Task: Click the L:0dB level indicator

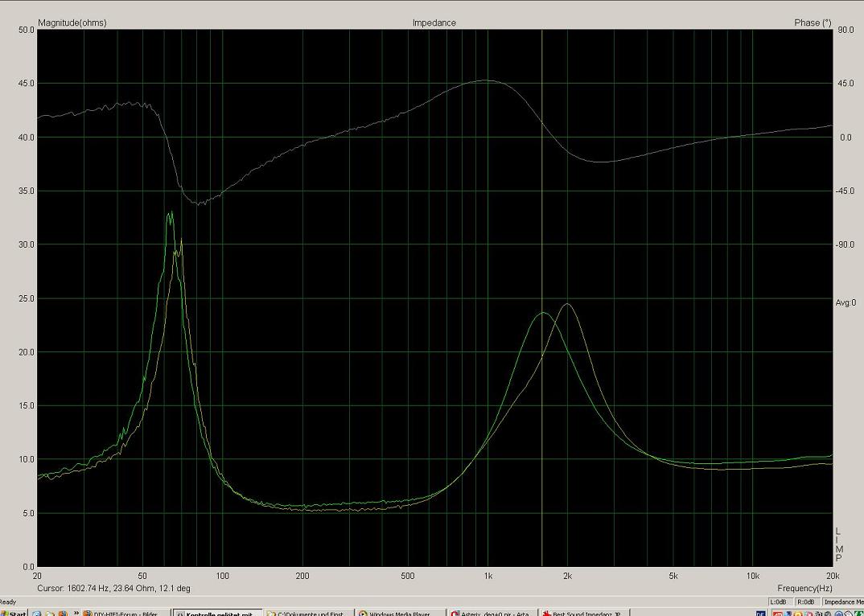Action: (779, 602)
